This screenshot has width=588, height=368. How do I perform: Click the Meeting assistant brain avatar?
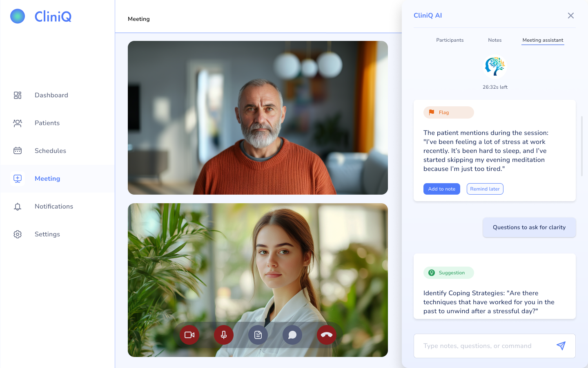pos(495,67)
